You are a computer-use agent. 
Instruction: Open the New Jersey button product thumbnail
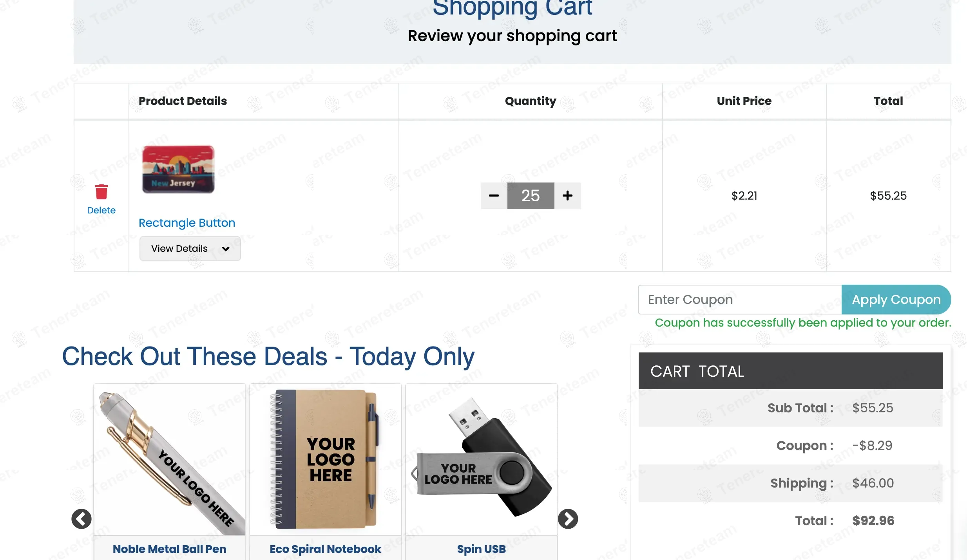178,169
